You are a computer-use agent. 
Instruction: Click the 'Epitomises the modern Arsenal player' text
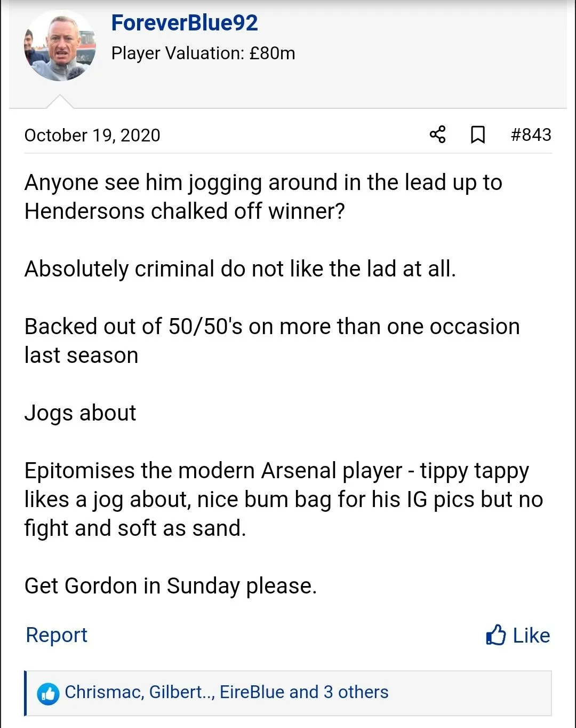213,471
